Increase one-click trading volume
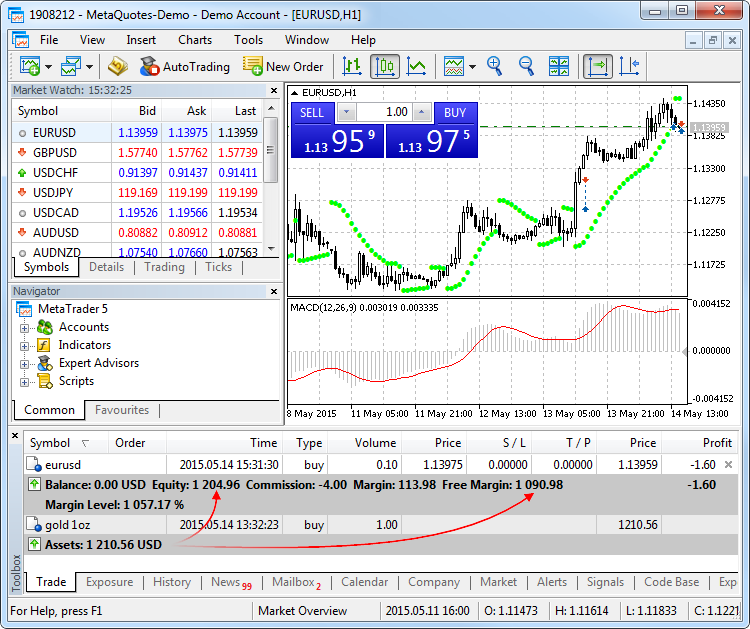Screen dimensions: 750x629 421,113
